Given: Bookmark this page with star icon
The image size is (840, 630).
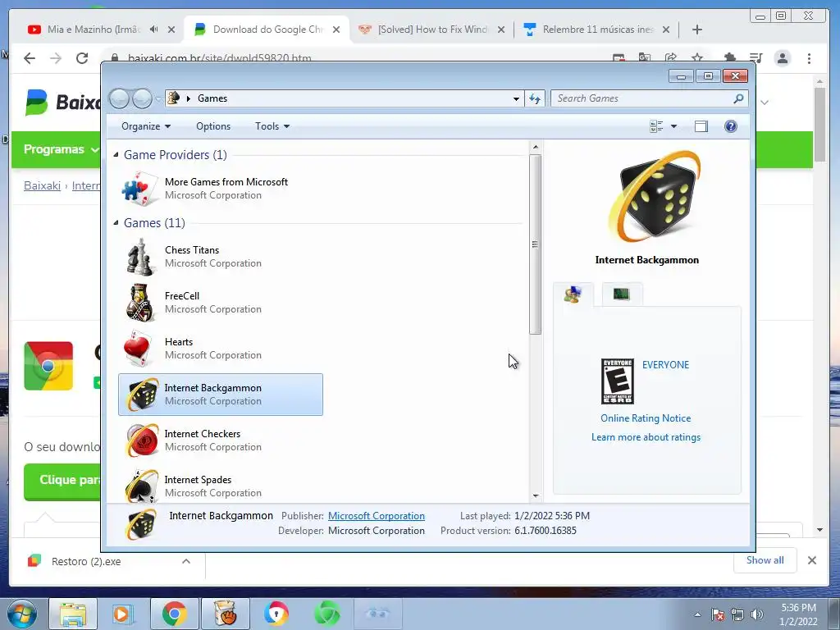Looking at the screenshot, I should point(697,57).
